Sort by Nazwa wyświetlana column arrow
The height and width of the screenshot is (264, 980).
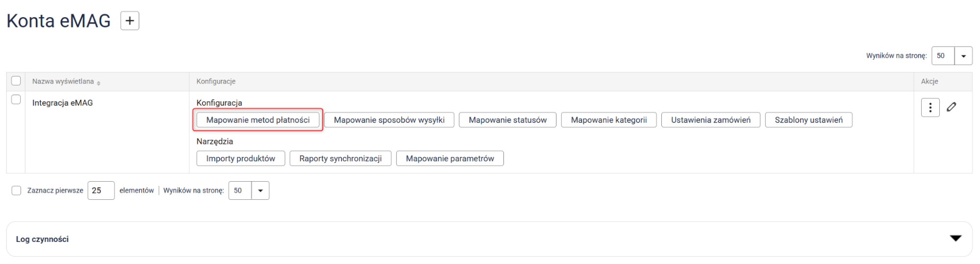coord(99,83)
